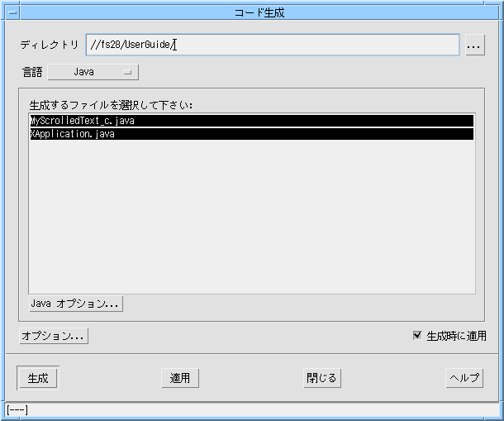The width and height of the screenshot is (504, 421).
Task: Select MyScrolledText_c.java in the file list
Action: 252,121
